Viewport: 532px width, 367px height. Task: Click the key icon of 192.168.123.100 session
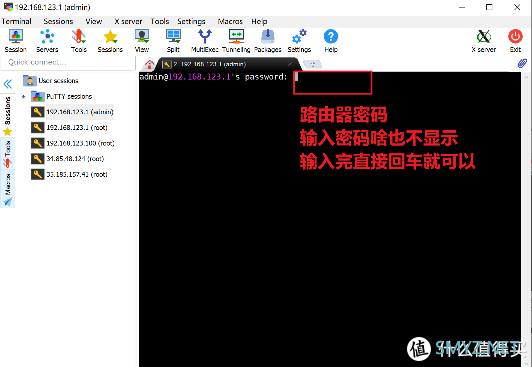(38, 143)
